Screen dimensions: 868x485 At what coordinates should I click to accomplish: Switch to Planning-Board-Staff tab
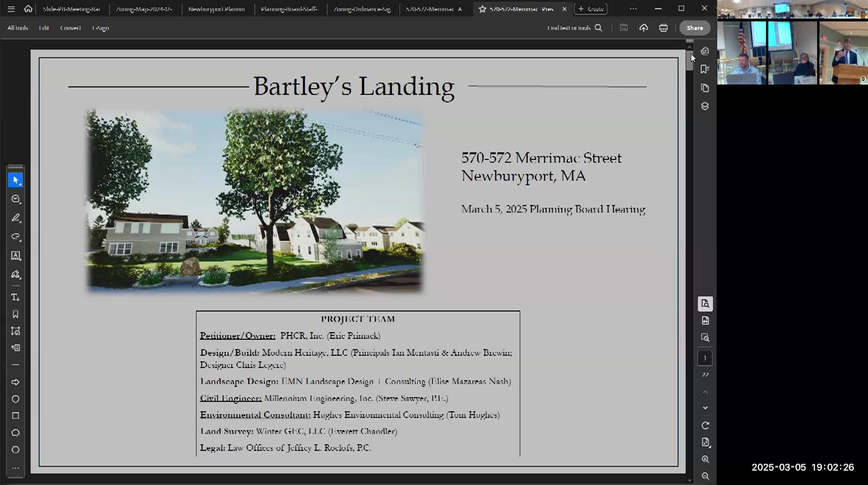point(289,9)
